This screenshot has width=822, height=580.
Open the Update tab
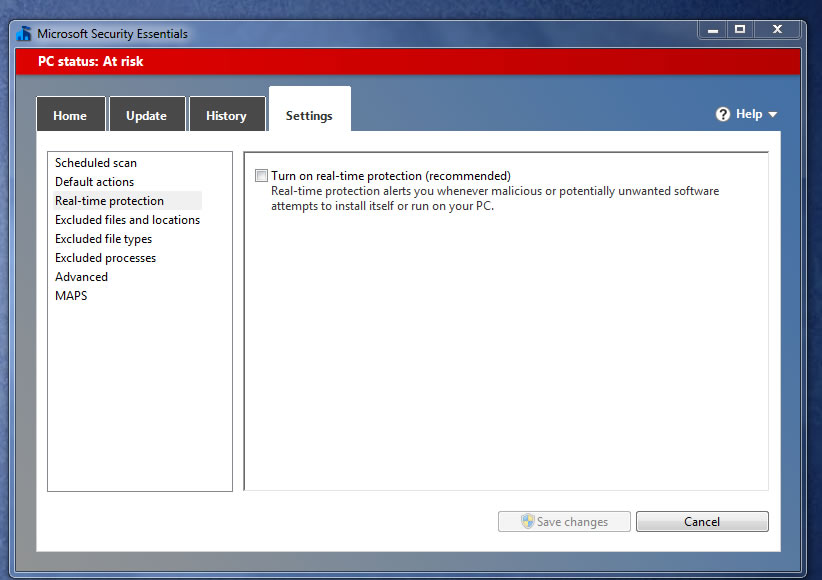pos(146,114)
